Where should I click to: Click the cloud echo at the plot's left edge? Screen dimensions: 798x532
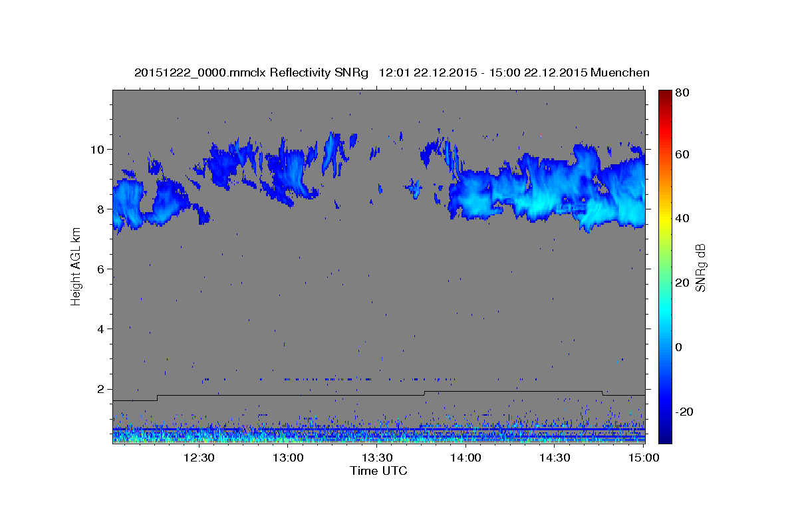pos(128,205)
